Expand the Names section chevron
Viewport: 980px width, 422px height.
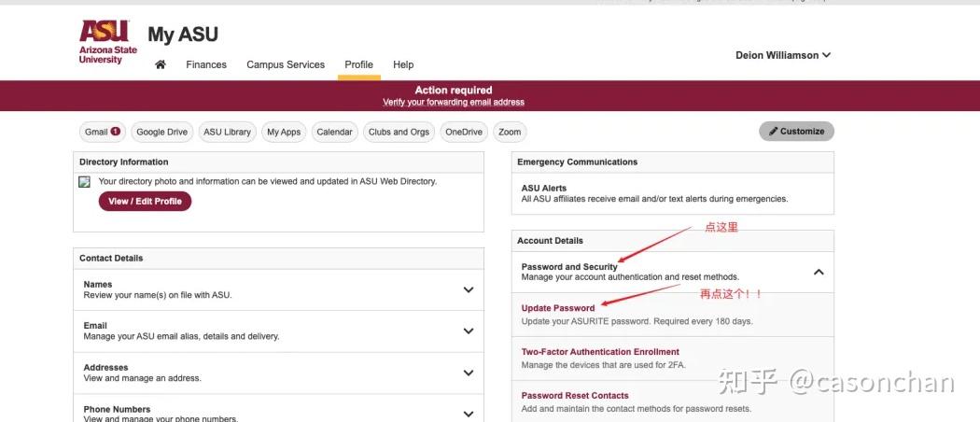pyautogui.click(x=469, y=289)
